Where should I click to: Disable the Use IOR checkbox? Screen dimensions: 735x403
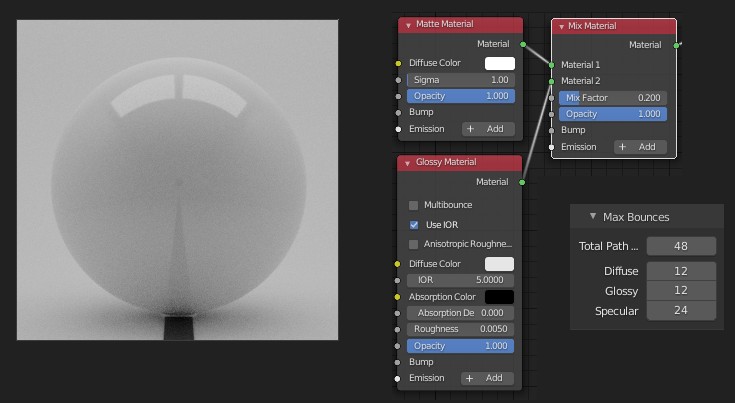pos(414,225)
